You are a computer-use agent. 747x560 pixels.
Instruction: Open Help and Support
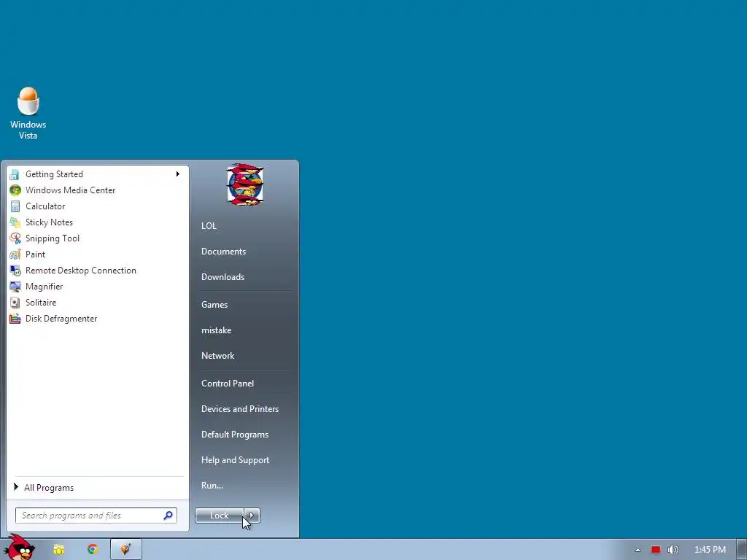pos(235,460)
